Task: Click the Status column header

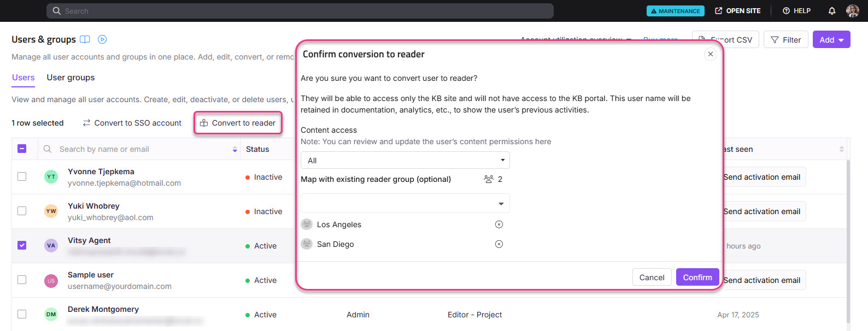Action: coord(257,149)
